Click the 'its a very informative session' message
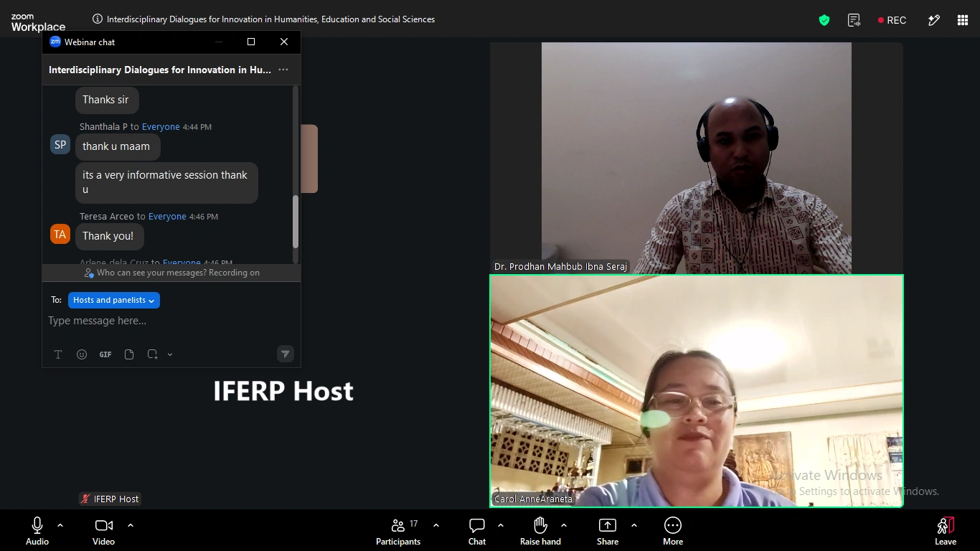 tap(166, 182)
